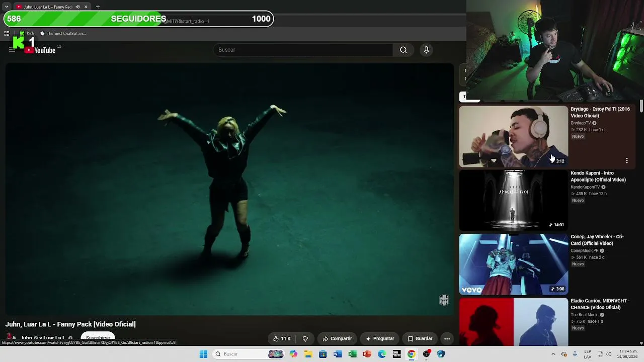Save the video with Guardar

click(x=420, y=339)
